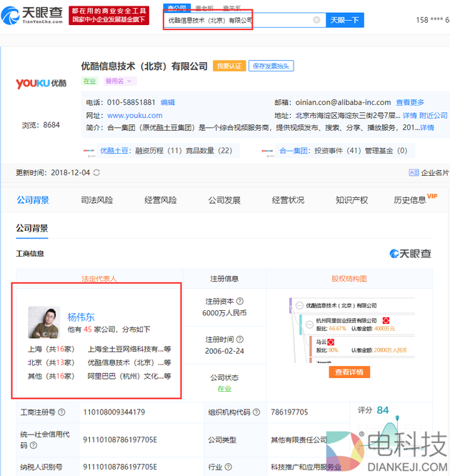Visit the www.youku.com website link
Image resolution: width=450 pixels, height=476 pixels.
pyautogui.click(x=134, y=115)
